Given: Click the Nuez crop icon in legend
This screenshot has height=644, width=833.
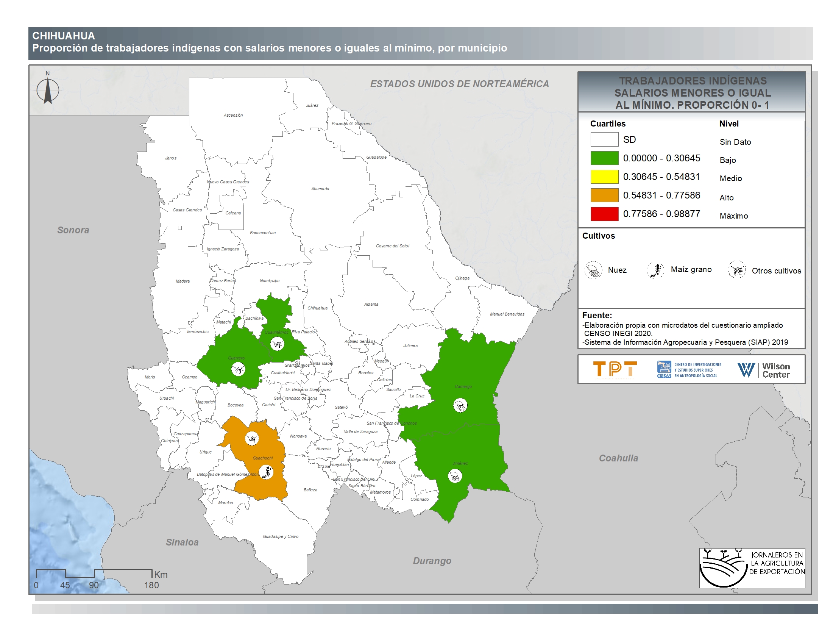Looking at the screenshot, I should (593, 270).
